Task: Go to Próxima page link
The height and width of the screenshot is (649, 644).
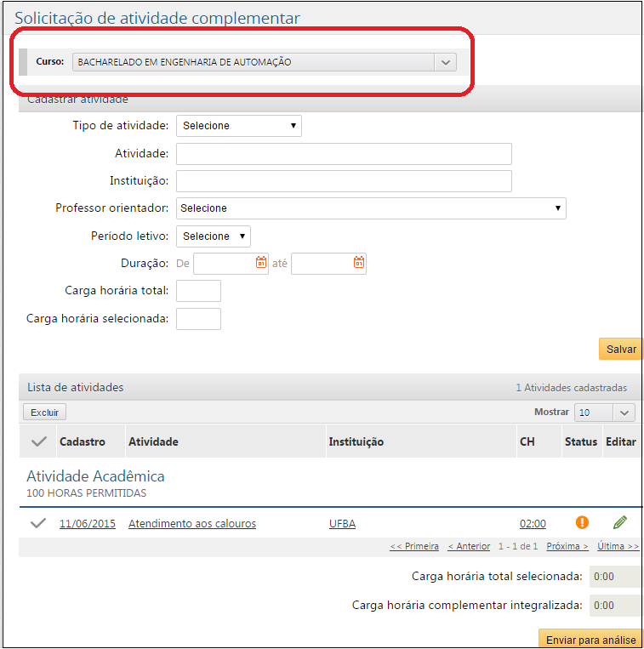Action: pos(567,546)
